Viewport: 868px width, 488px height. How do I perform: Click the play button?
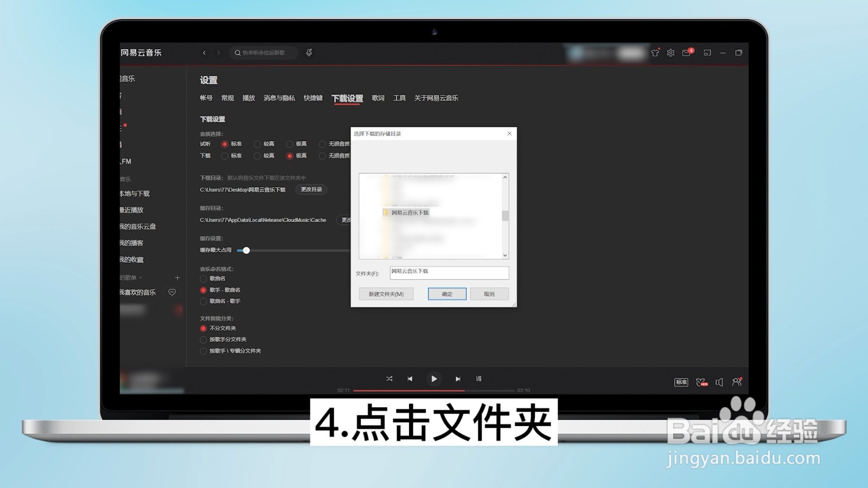(434, 379)
